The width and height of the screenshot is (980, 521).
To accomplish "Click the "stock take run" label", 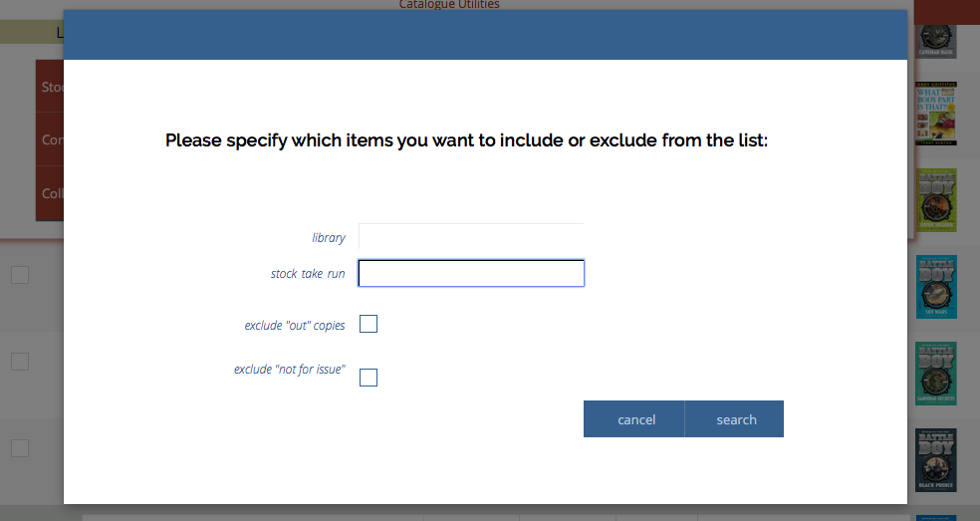I will 308,273.
